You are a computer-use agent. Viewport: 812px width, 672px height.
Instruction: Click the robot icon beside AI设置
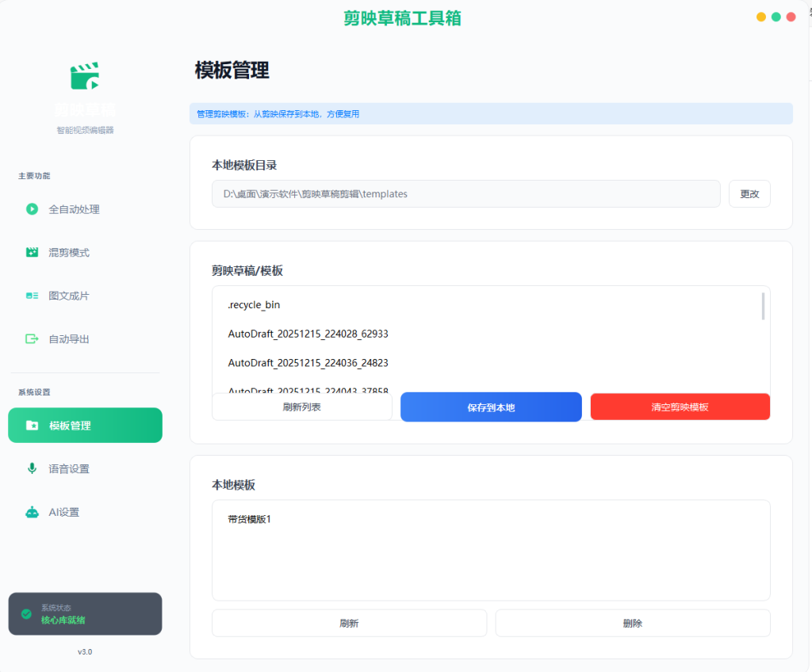pos(32,512)
